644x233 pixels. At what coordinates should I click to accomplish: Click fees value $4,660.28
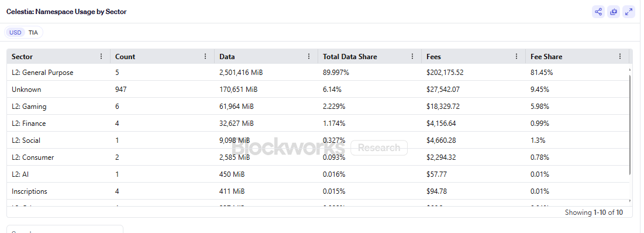point(441,140)
